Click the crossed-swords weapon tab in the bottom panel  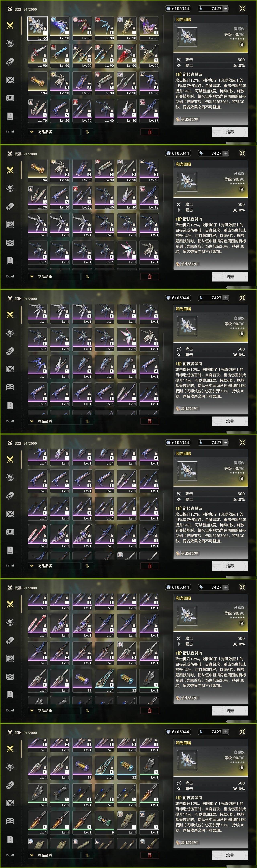10,749
